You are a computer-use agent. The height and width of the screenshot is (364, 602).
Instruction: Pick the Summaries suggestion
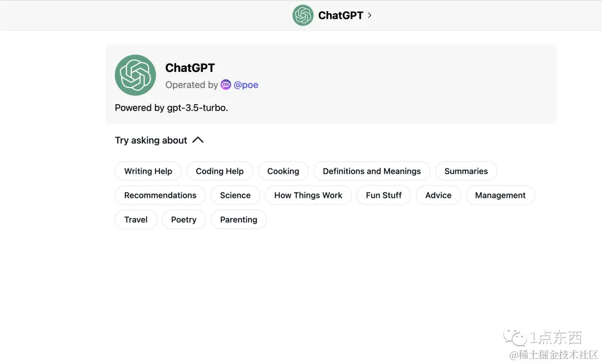[x=466, y=171]
